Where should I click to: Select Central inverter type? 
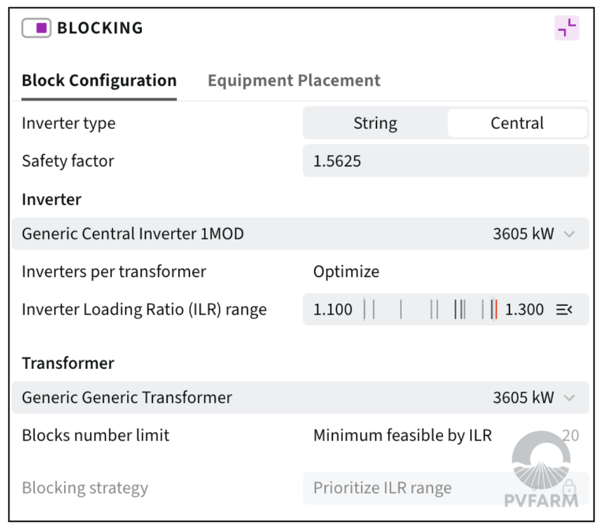coord(516,124)
